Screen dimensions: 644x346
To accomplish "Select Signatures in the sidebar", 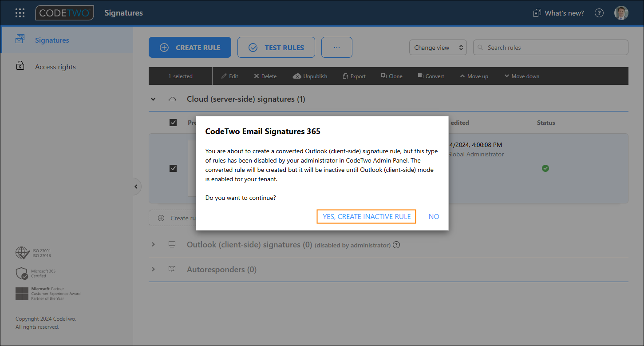I will (x=67, y=40).
